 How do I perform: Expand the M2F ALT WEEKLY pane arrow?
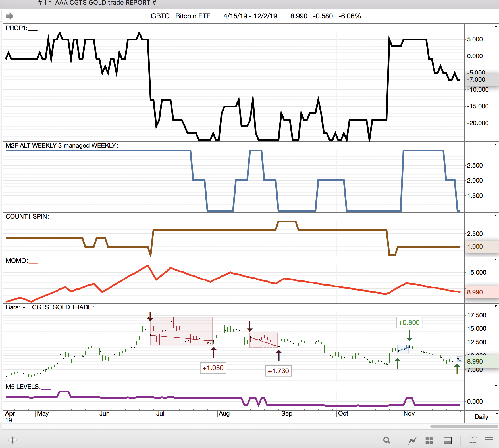pyautogui.click(x=496, y=145)
